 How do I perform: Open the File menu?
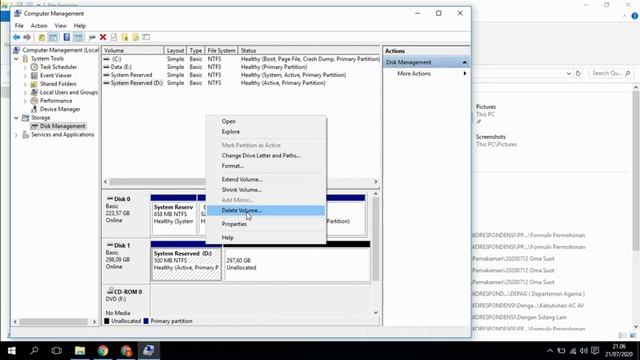pos(19,26)
